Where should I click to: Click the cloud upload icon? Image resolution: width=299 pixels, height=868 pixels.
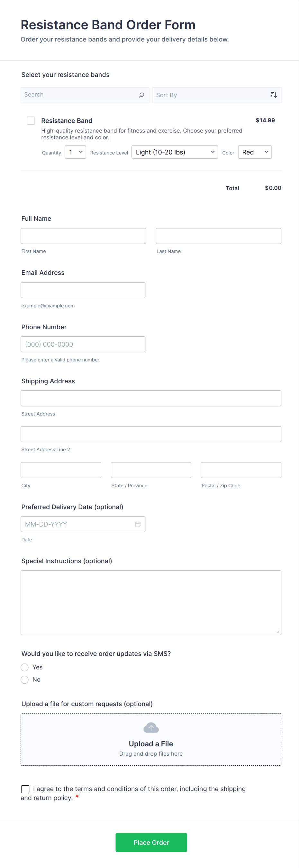[x=151, y=728]
